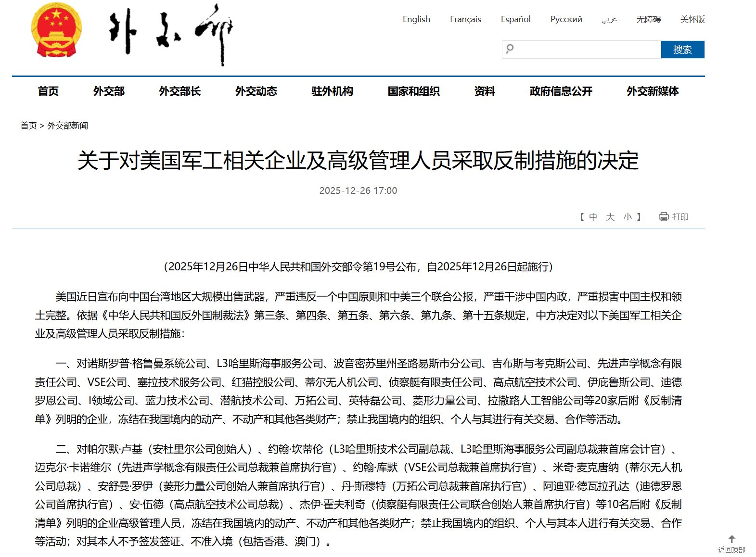Switch site language to English
Screen dimensions: 756x557
pos(416,19)
